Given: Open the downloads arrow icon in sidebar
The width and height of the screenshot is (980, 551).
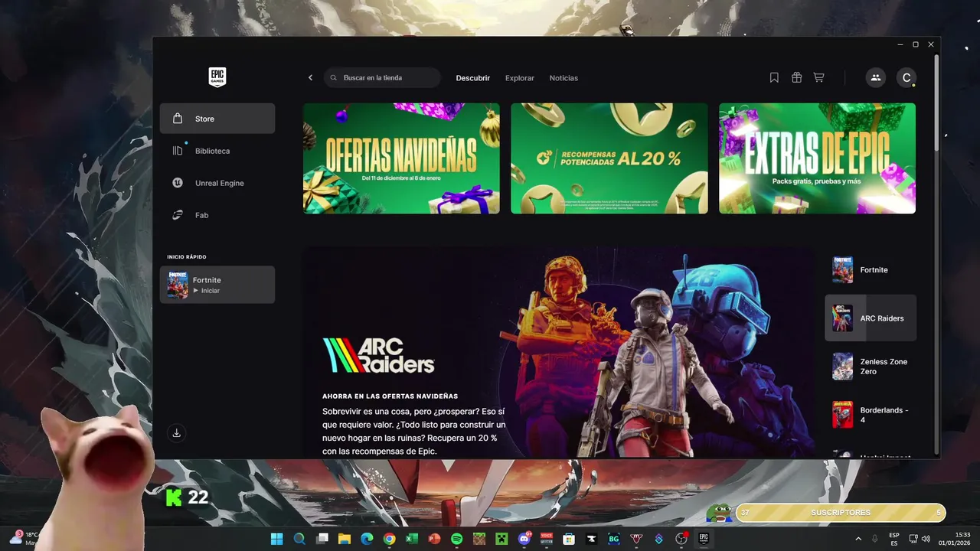Looking at the screenshot, I should click(x=177, y=433).
